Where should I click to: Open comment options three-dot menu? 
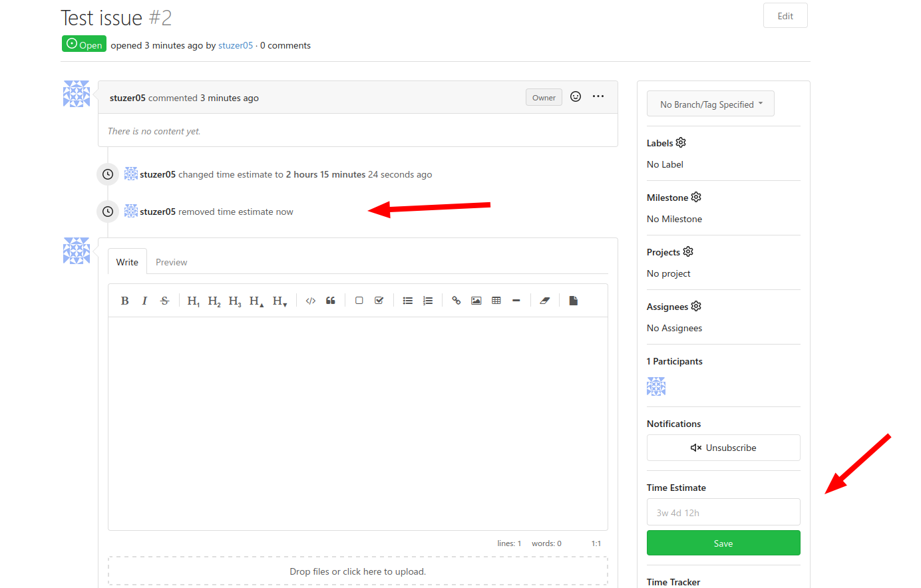(598, 96)
